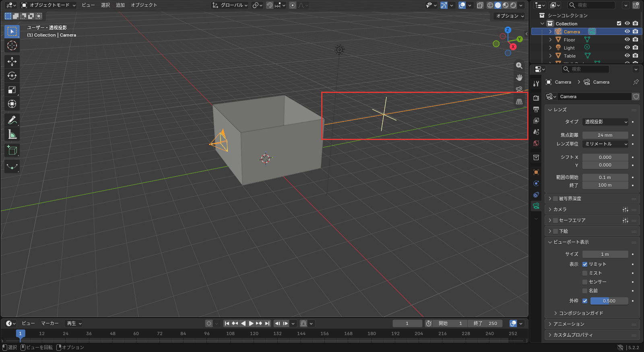The width and height of the screenshot is (644, 352).
Task: Open the Output properties tab icon
Action: point(536,109)
